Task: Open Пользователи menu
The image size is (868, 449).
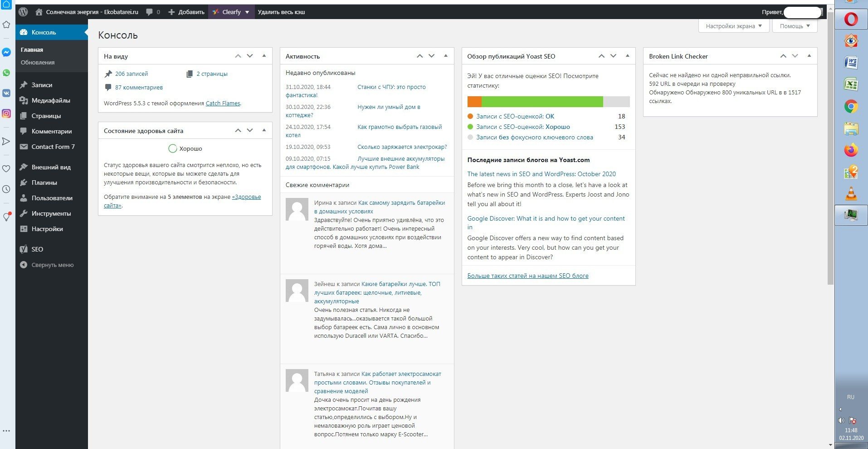Action: tap(52, 198)
